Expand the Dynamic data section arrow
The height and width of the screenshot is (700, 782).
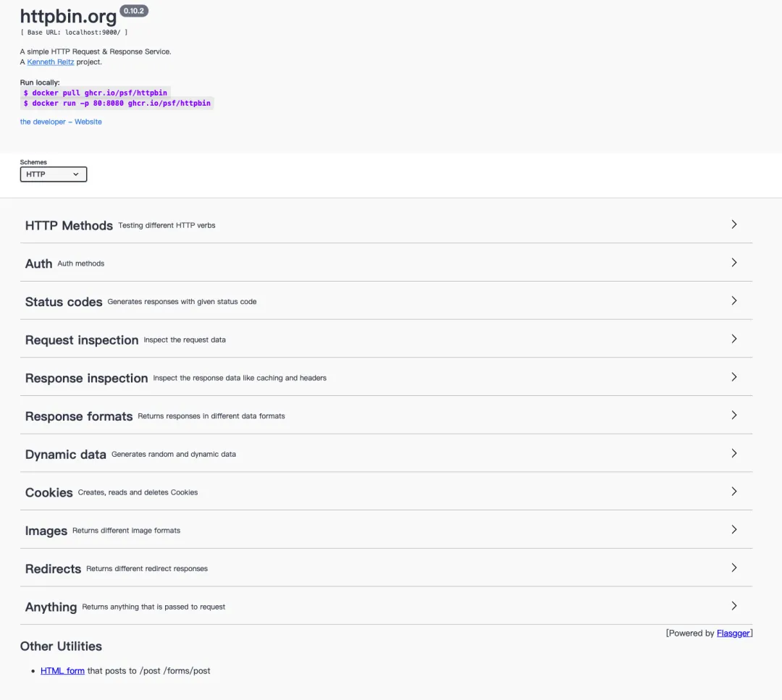pyautogui.click(x=733, y=453)
